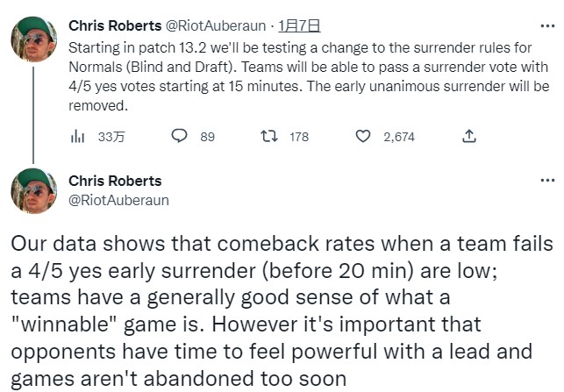Image resolution: width=564 pixels, height=392 pixels.
Task: Click the 33万 view count
Action: click(x=111, y=137)
